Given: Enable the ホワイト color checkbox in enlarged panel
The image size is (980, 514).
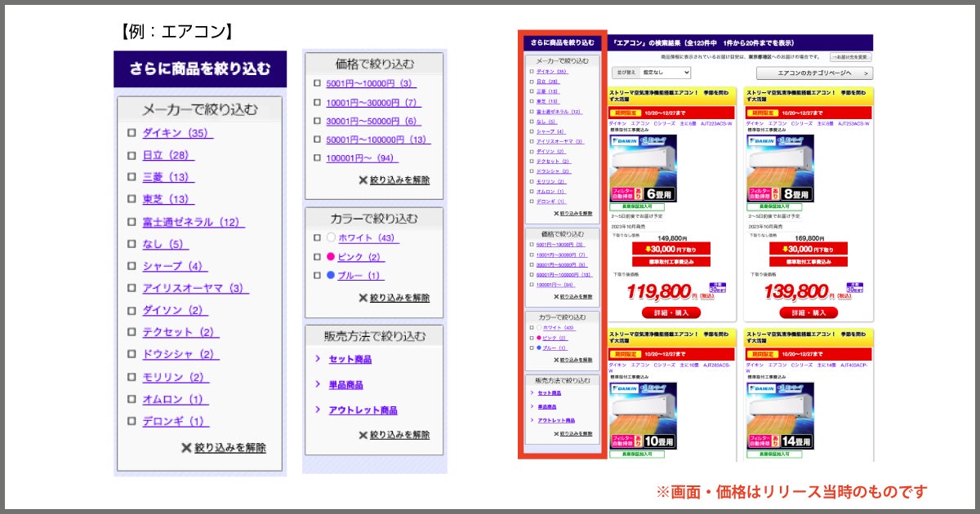Looking at the screenshot, I should pos(317,238).
